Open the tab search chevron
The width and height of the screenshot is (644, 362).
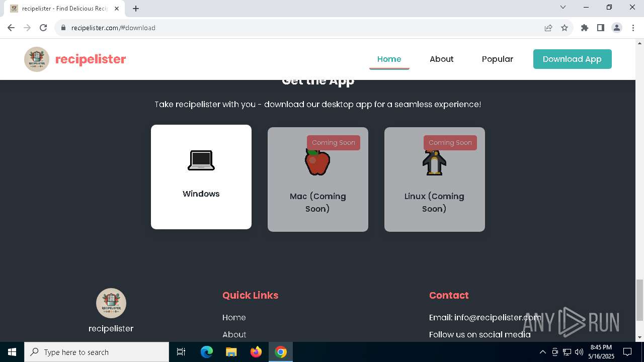coord(563,7)
